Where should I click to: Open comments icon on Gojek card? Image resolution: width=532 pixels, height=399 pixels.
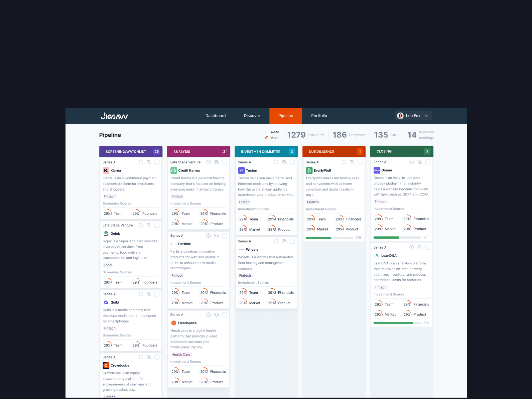pyautogui.click(x=149, y=225)
